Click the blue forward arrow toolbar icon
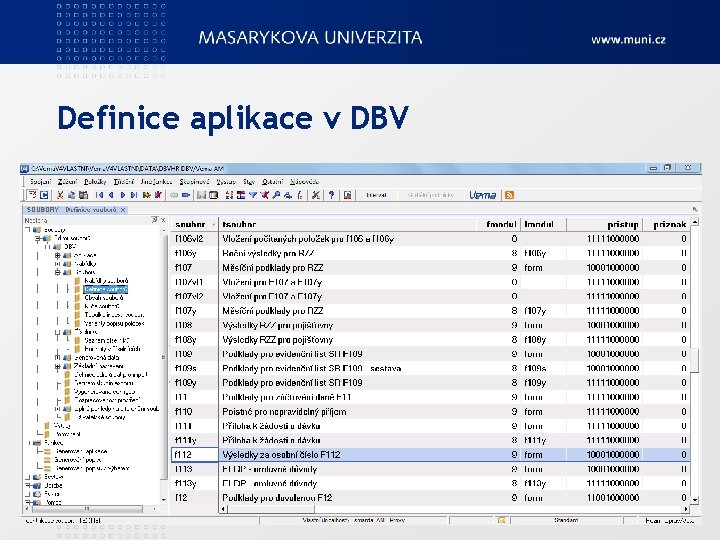720x540 pixels. pos(186,195)
